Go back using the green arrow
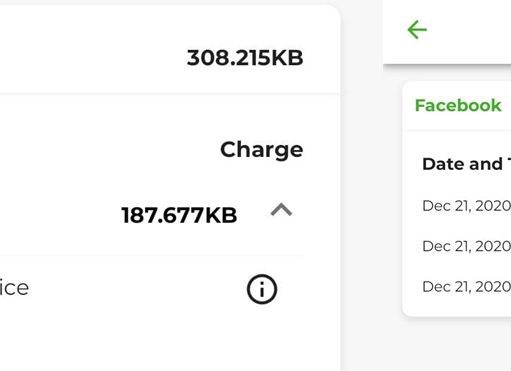 [x=417, y=30]
